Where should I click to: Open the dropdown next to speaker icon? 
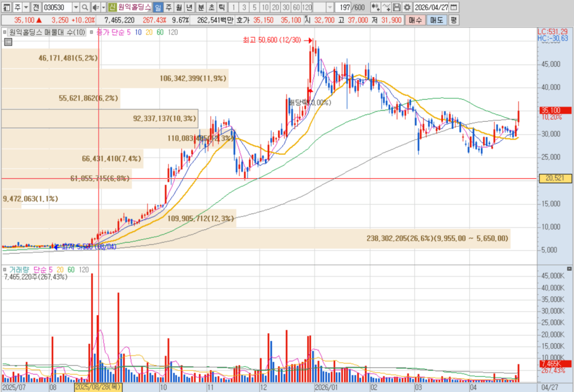pyautogui.click(x=104, y=7)
